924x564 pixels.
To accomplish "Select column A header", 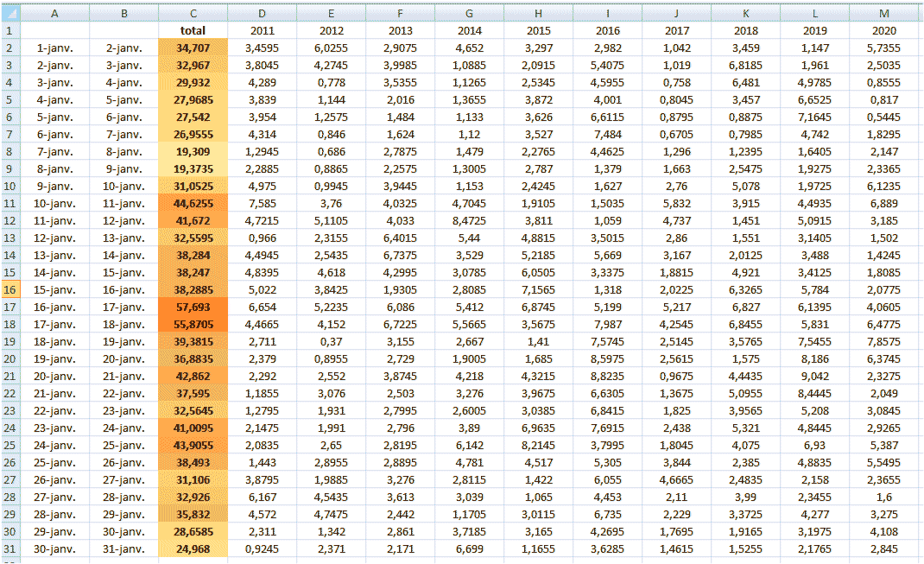I will [x=54, y=13].
